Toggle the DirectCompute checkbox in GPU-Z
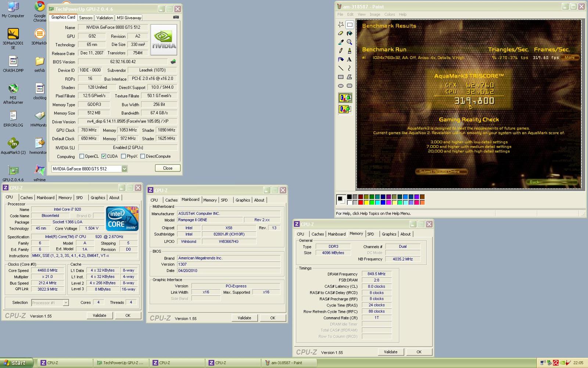The image size is (588, 368). click(142, 156)
